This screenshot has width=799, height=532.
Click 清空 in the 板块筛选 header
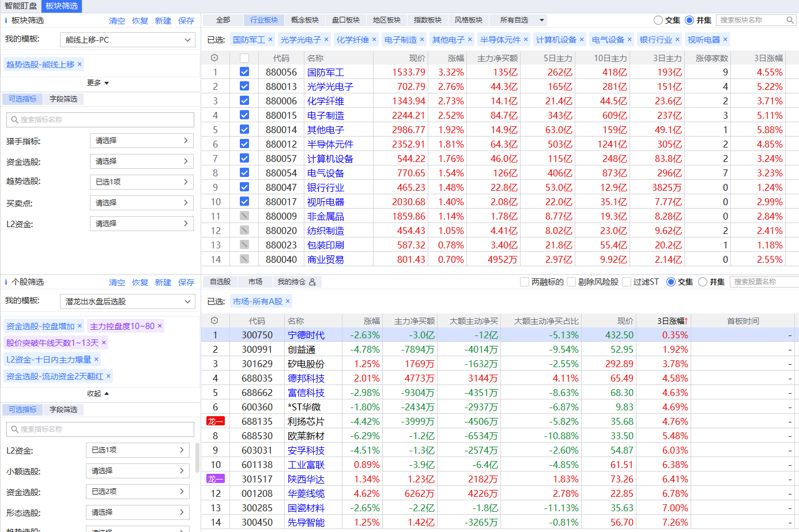click(x=117, y=21)
